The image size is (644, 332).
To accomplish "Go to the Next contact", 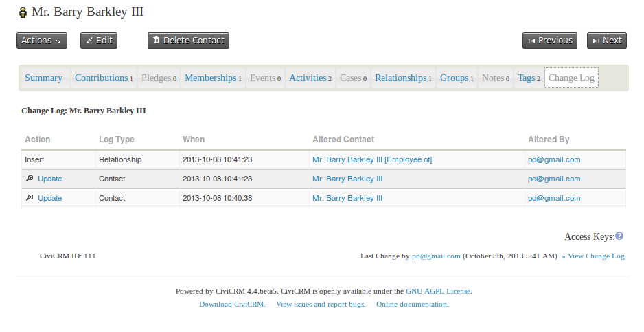I will (x=607, y=41).
